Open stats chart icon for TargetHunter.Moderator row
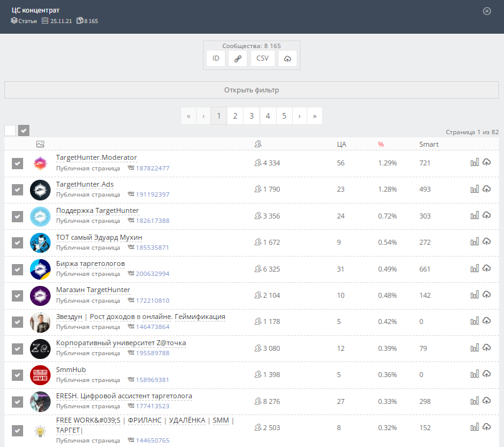504x447 pixels. 475,162
